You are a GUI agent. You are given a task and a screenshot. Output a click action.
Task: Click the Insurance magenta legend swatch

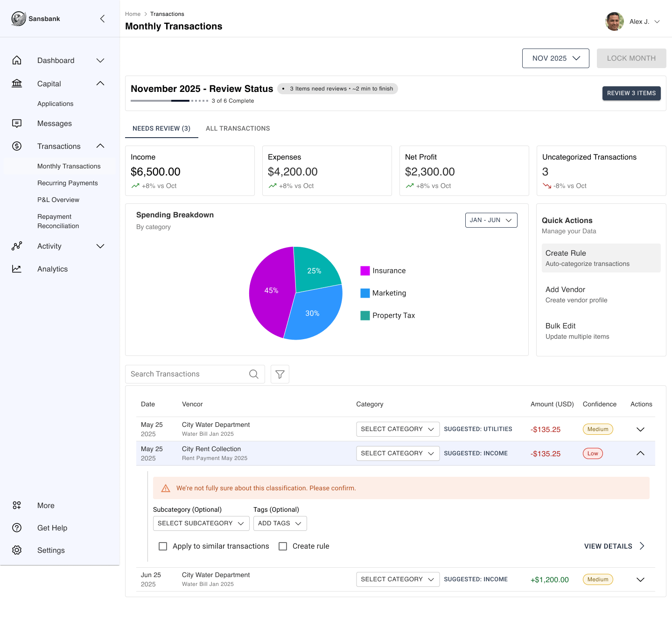pos(365,271)
